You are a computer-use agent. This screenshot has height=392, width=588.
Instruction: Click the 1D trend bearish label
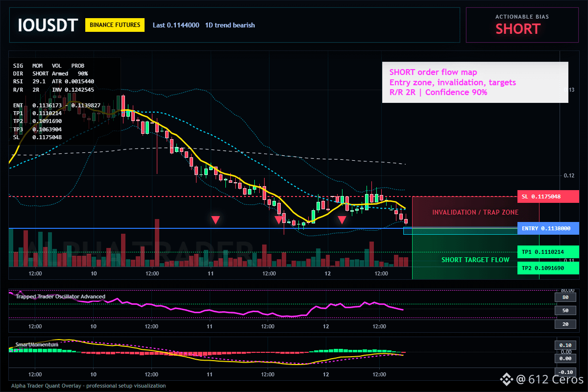(230, 25)
